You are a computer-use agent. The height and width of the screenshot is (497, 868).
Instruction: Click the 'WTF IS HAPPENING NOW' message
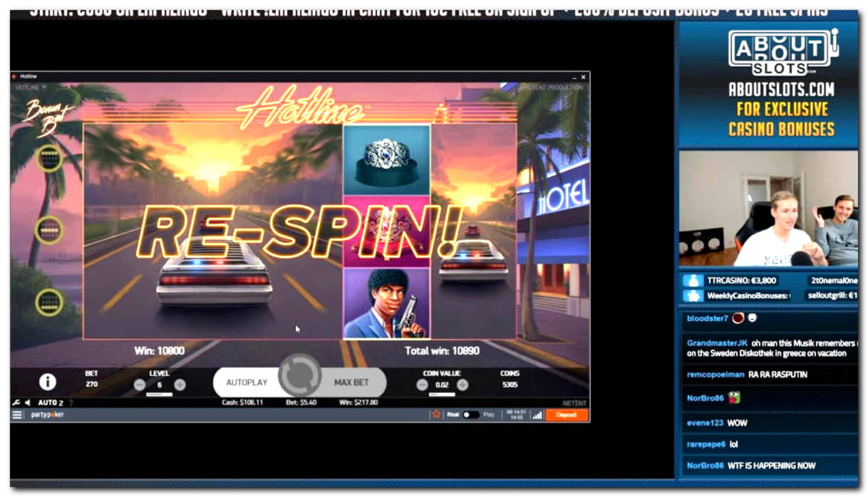(x=770, y=465)
